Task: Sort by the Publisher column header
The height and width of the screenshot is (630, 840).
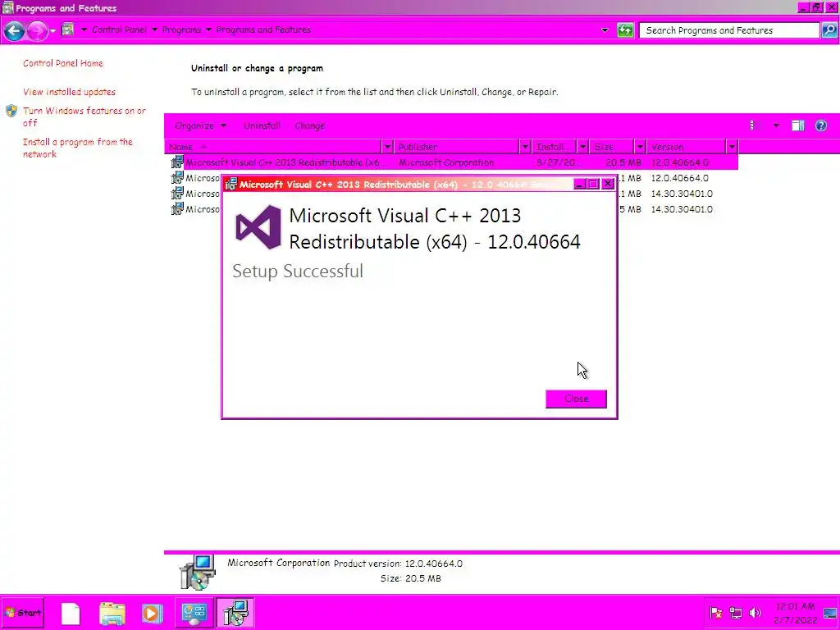Action: click(x=456, y=147)
